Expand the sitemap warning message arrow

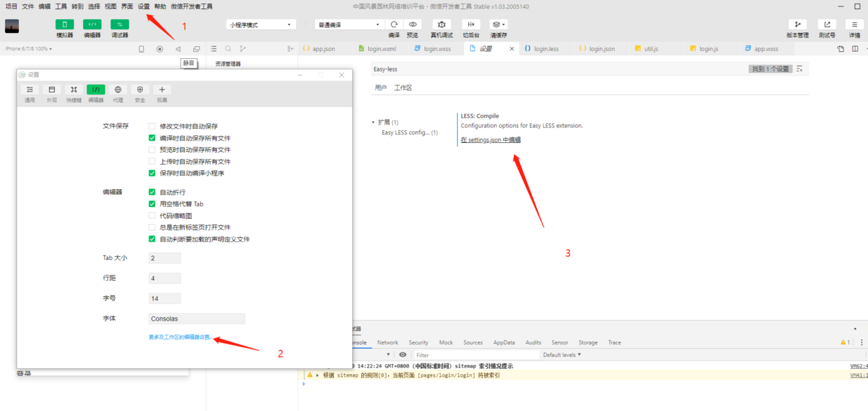(317, 375)
